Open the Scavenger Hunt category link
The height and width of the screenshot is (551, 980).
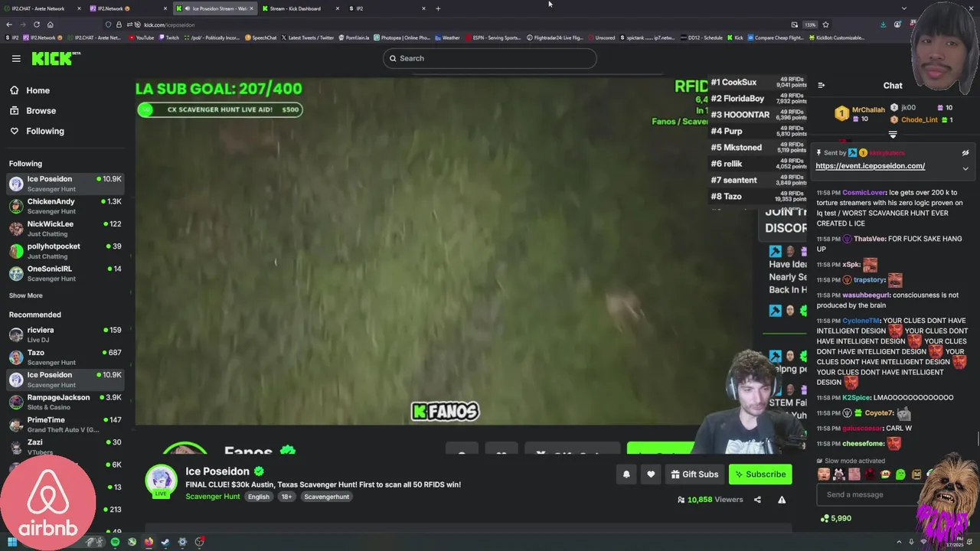click(213, 497)
